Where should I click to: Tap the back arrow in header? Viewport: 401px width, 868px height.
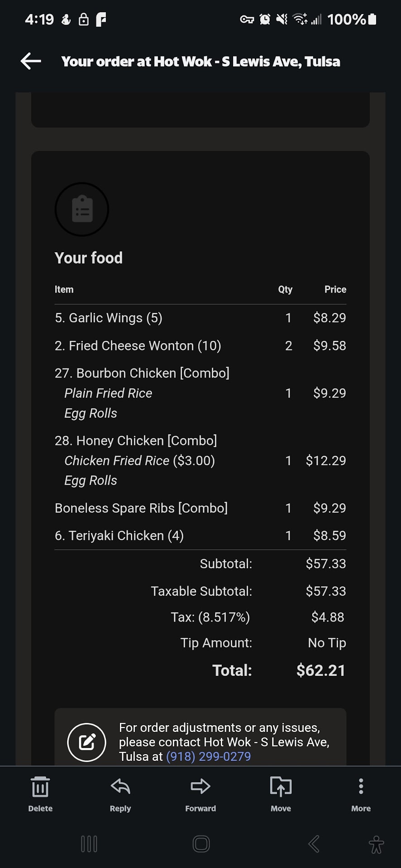tap(31, 61)
